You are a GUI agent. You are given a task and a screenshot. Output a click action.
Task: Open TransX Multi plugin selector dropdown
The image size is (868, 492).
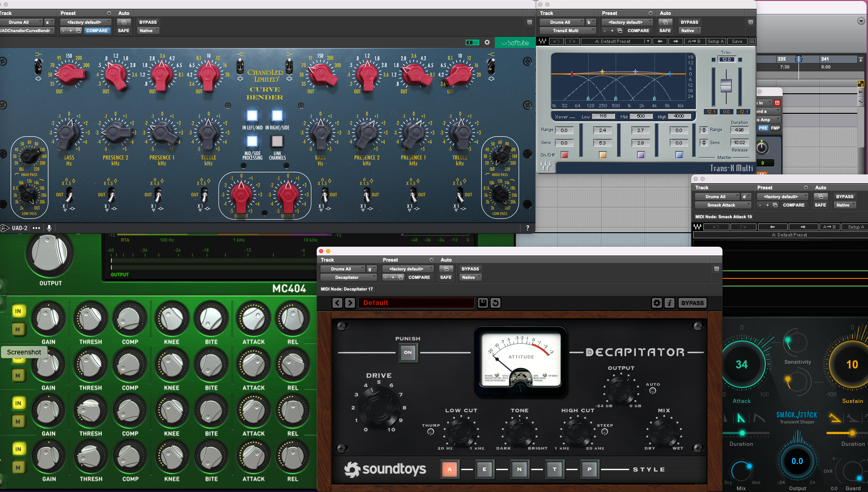568,30
